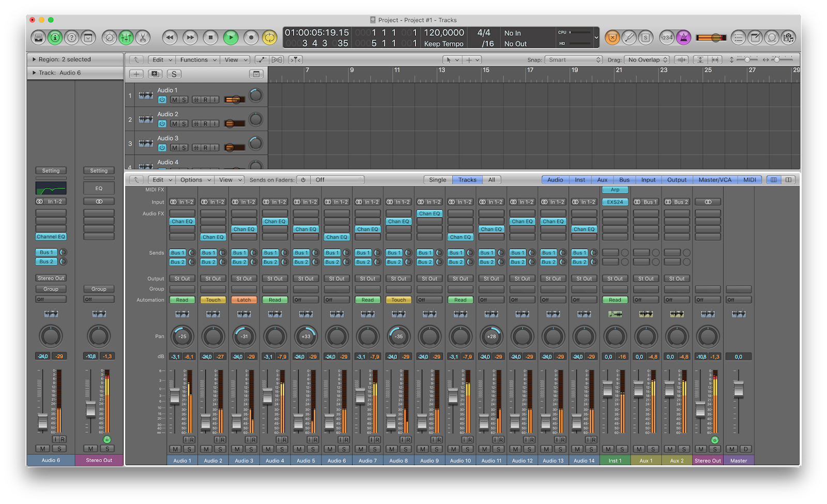Viewport: 827px width, 504px height.
Task: Open the Note Pads button
Action: click(755, 37)
